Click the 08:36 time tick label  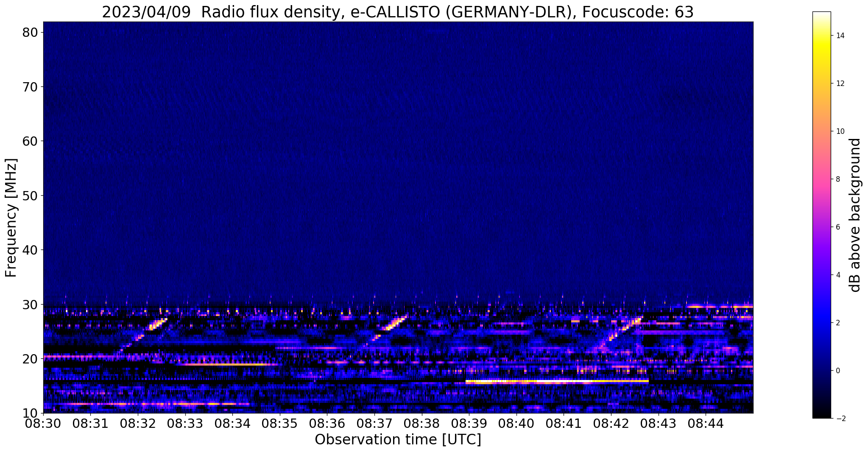[327, 424]
